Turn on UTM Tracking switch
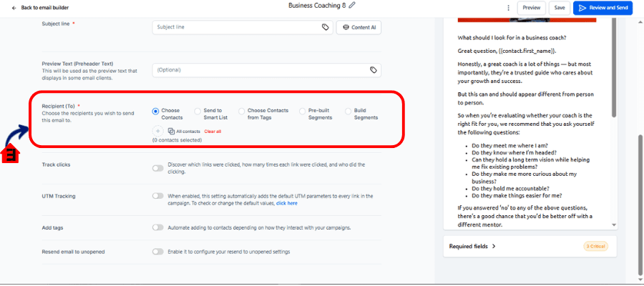Viewport: 644px width, 286px height. tap(157, 195)
